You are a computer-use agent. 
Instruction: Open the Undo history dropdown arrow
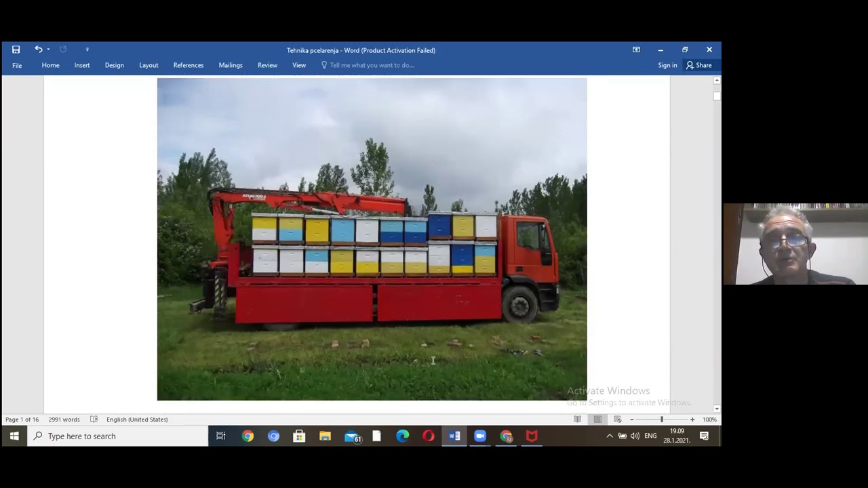click(x=48, y=49)
